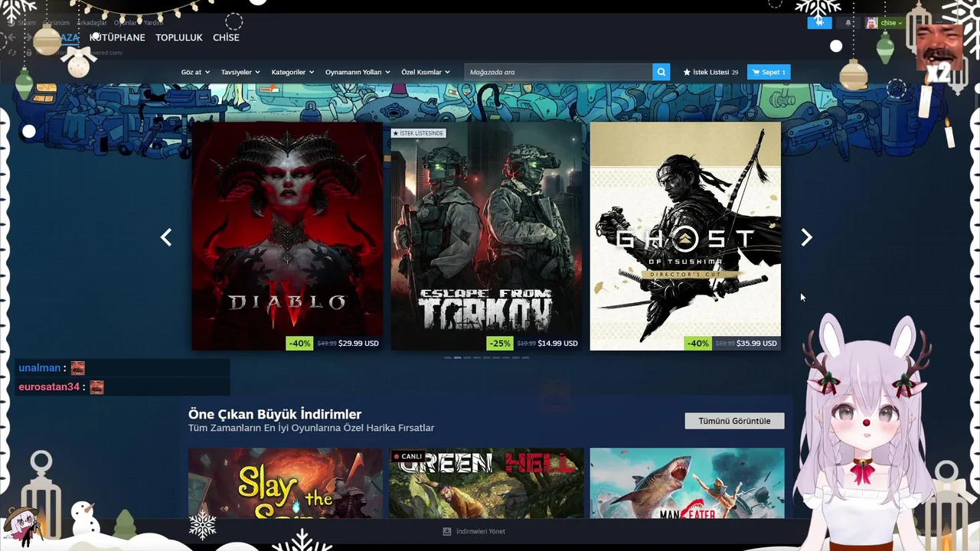Image resolution: width=980 pixels, height=551 pixels.
Task: Switch to the TOPLULUK tab
Action: point(179,37)
